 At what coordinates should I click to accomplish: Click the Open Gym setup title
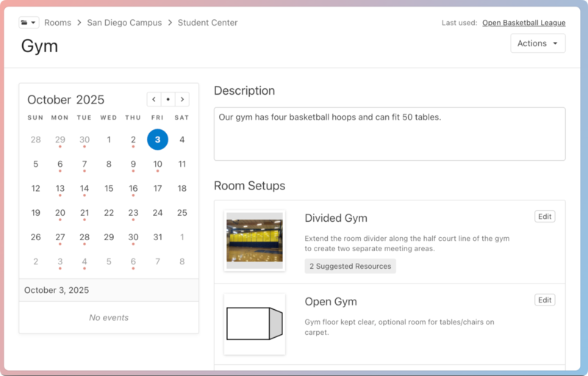click(331, 302)
